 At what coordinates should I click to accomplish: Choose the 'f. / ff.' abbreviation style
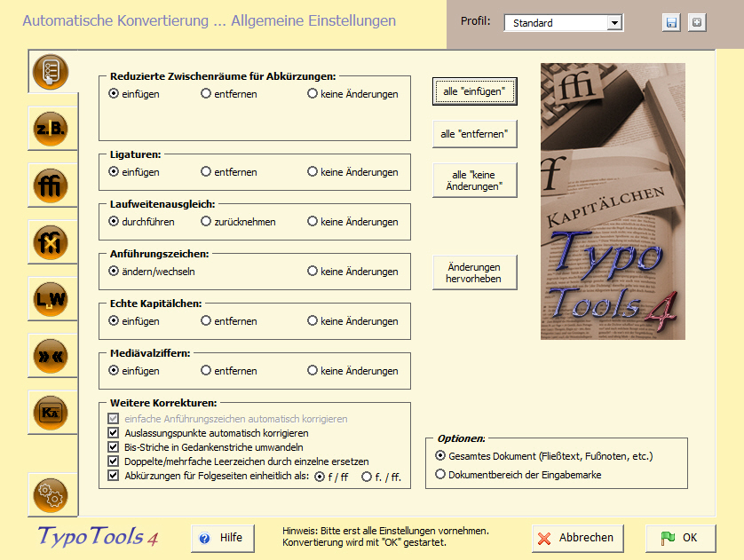pyautogui.click(x=382, y=477)
